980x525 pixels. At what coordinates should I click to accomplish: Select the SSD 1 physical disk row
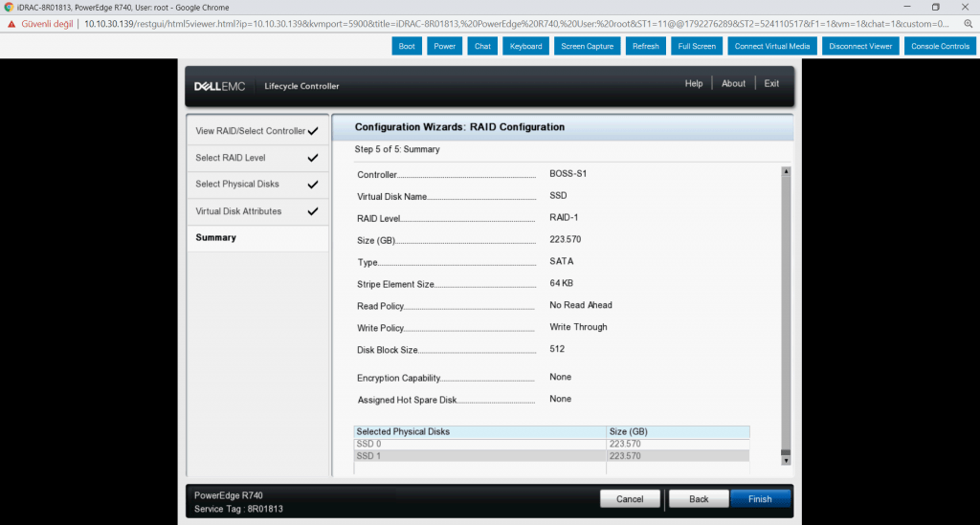click(x=479, y=456)
